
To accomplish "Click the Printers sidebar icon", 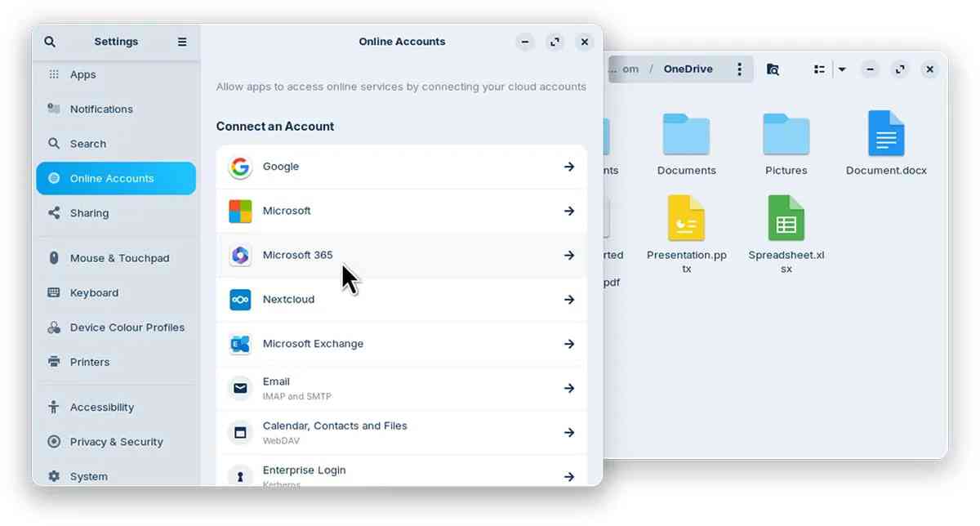I will point(52,362).
